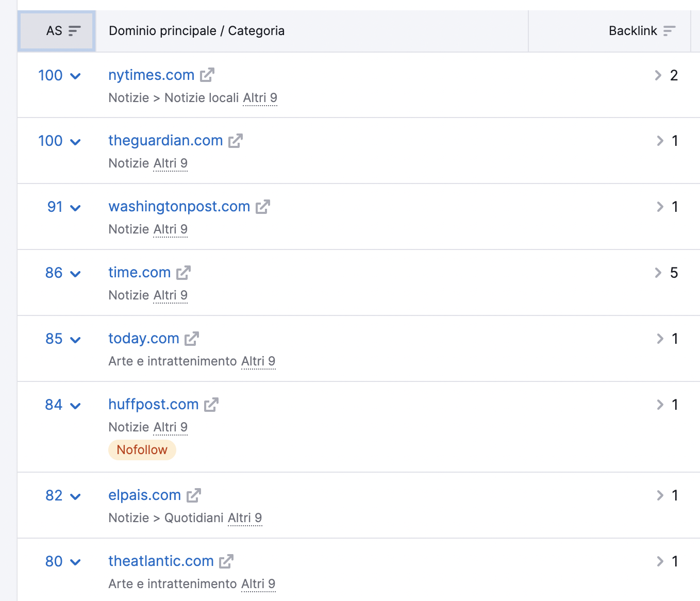Expand AS score 100 for nytimes.com

click(x=59, y=76)
